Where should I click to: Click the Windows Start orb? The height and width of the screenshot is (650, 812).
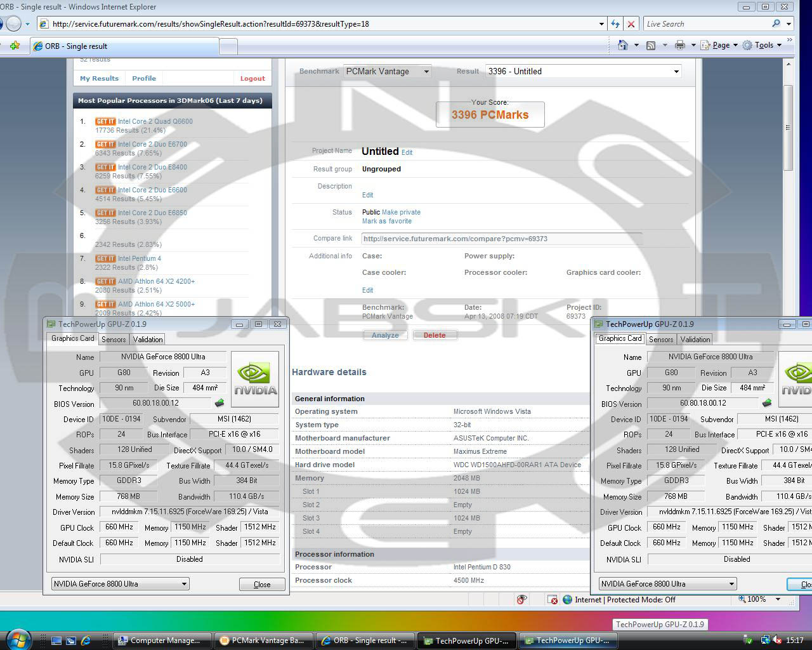tap(17, 639)
